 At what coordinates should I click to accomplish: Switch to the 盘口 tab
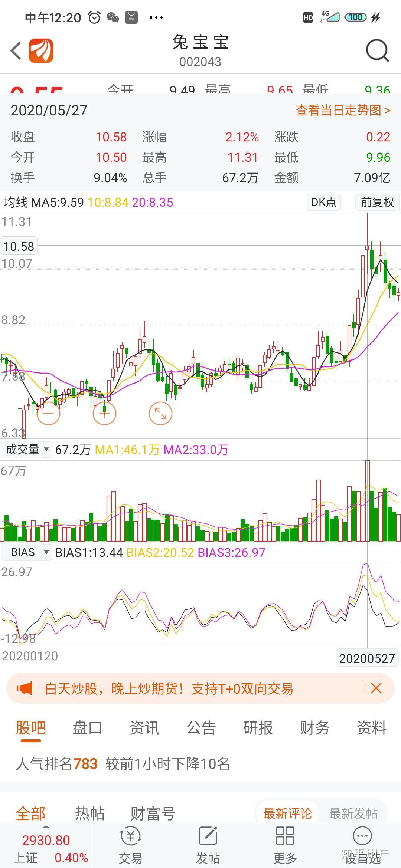tap(87, 728)
